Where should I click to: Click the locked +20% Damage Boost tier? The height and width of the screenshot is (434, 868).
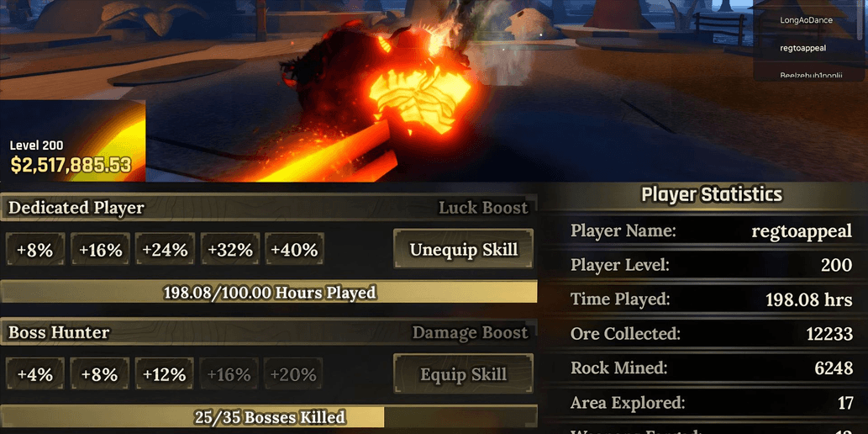(x=294, y=374)
